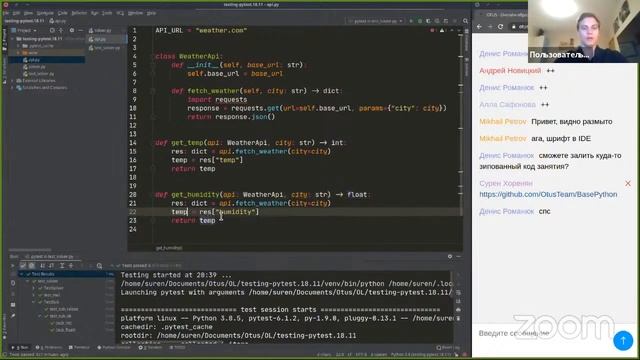Screen dimensions: 640x360
Task: Open test history clock icon
Action: [100, 266]
